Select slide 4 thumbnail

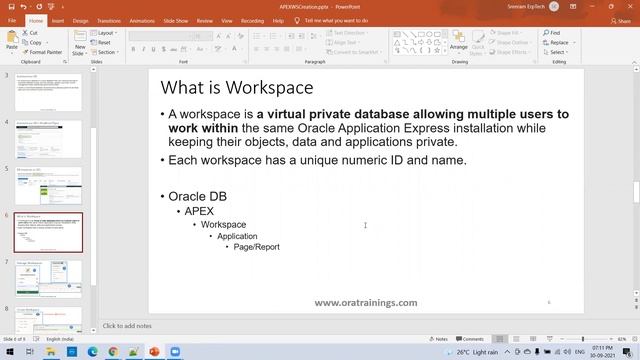(48, 139)
